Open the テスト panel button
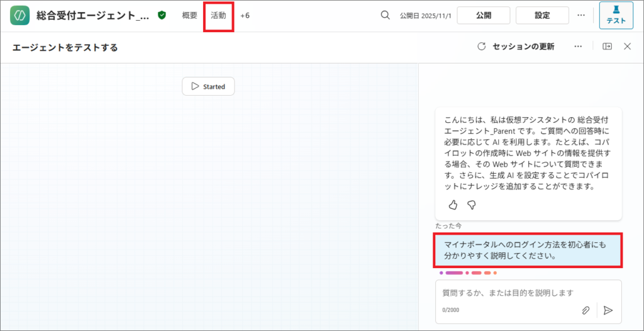Screen dimensions: 644x331 point(616,15)
